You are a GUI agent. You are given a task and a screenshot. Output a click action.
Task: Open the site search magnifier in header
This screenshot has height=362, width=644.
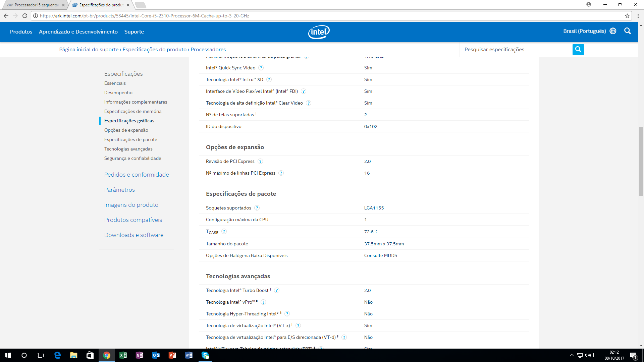pyautogui.click(x=628, y=31)
